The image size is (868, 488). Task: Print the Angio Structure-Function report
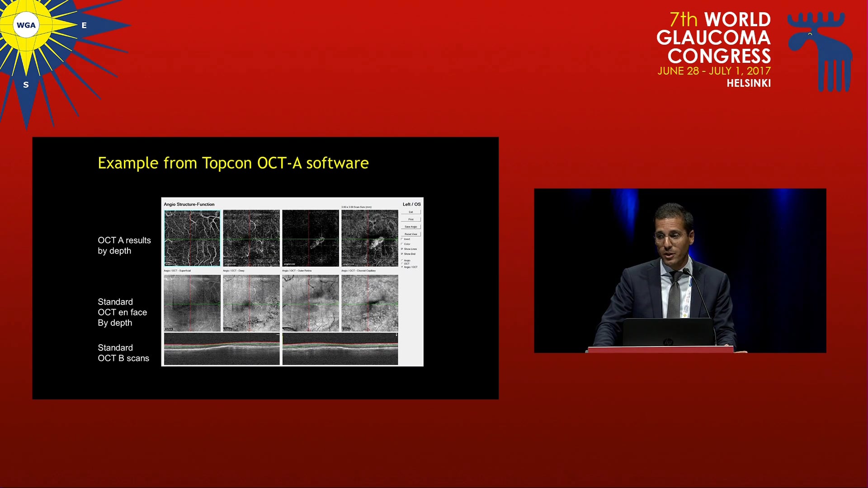coord(411,219)
